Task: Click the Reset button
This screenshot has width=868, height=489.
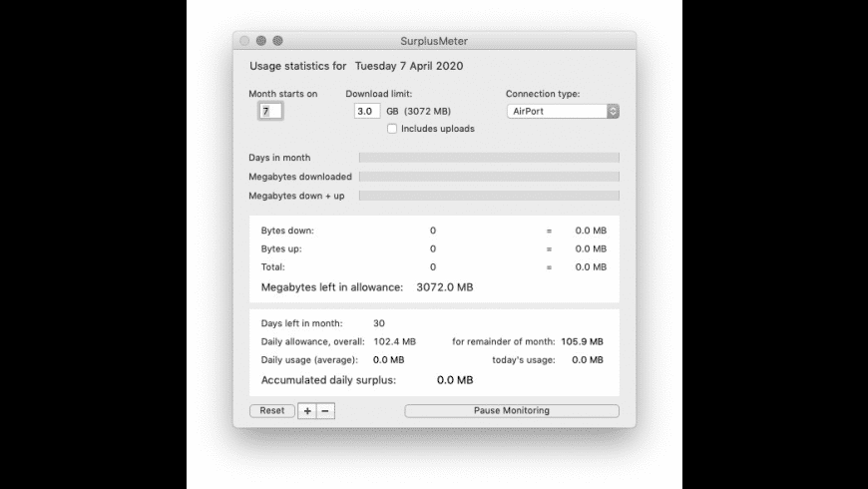Action: pos(271,411)
